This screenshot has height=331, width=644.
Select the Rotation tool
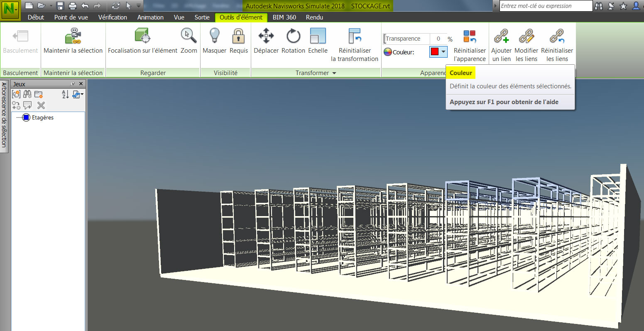293,41
